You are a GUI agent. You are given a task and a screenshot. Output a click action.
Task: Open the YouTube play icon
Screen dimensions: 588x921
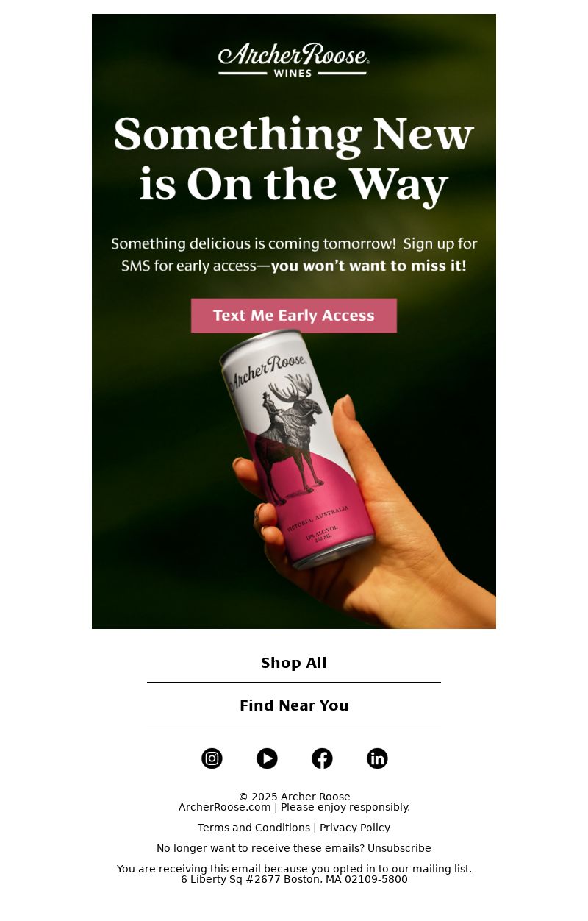[267, 758]
